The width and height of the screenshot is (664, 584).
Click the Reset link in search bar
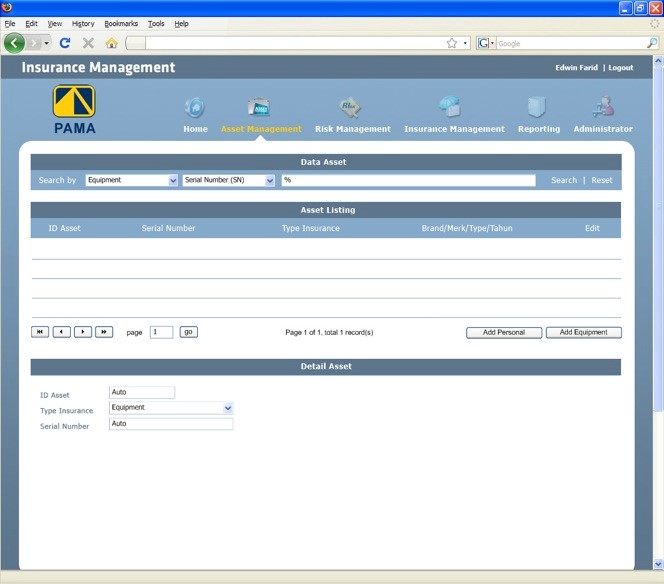click(x=602, y=181)
